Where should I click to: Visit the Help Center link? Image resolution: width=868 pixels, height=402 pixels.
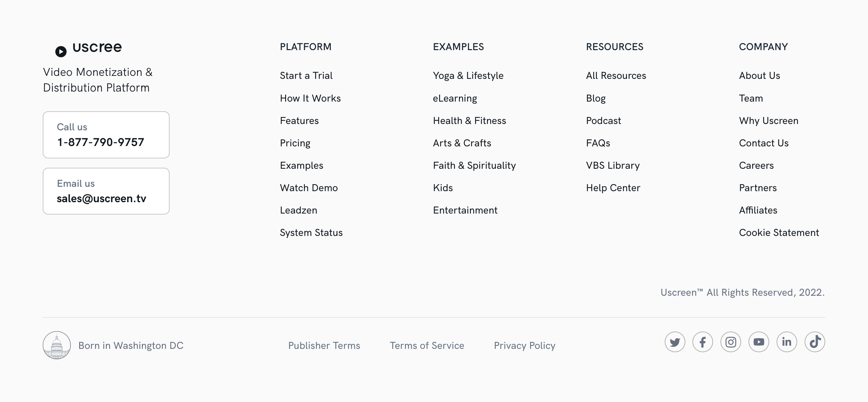coord(613,188)
